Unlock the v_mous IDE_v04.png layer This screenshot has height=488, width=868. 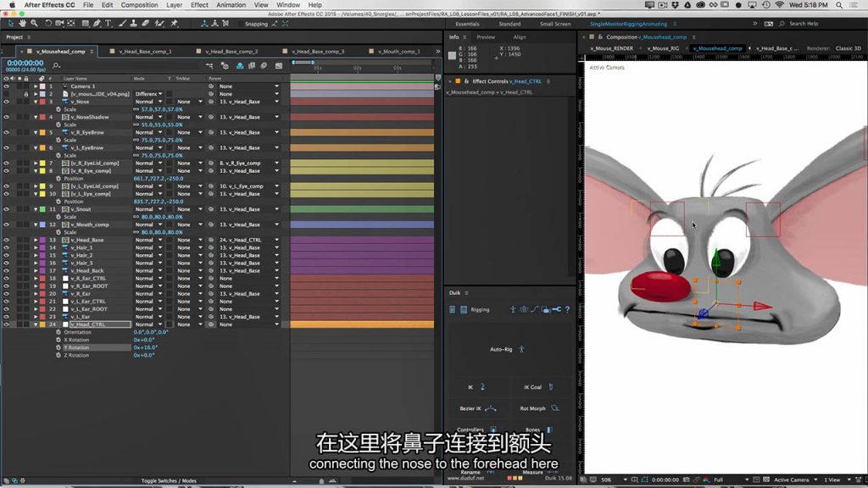click(x=26, y=94)
